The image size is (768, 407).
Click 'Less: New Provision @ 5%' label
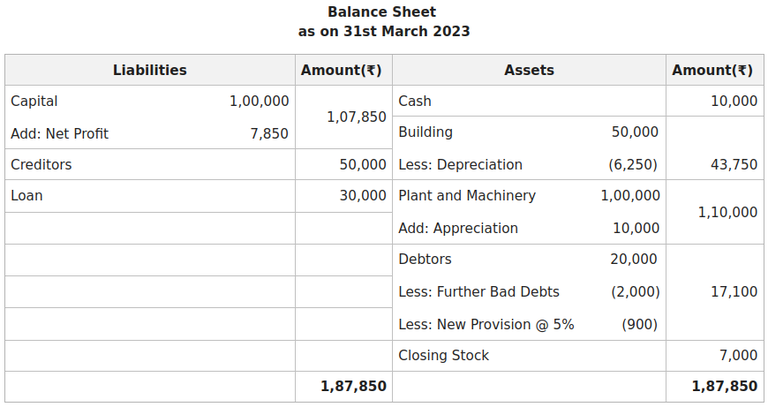pyautogui.click(x=486, y=325)
